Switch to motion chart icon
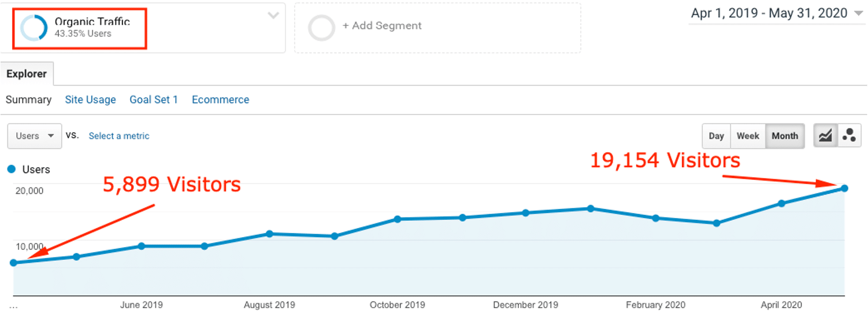868x313 pixels. click(849, 136)
